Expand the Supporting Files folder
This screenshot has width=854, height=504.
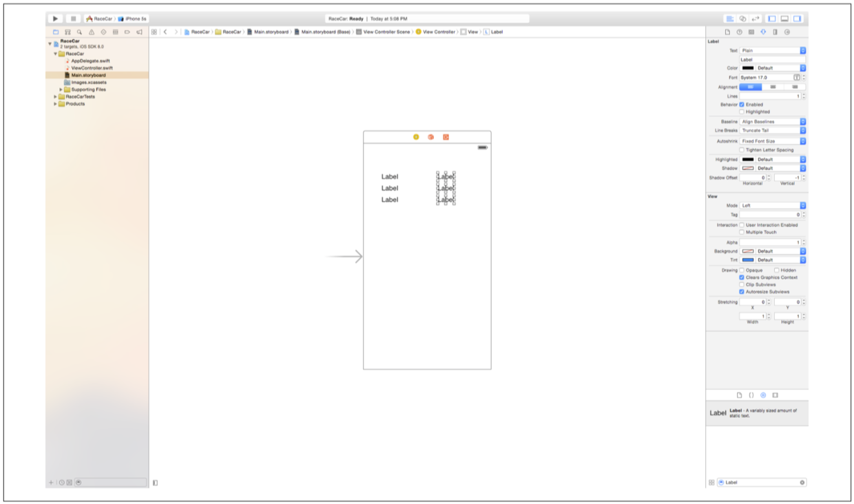(61, 90)
